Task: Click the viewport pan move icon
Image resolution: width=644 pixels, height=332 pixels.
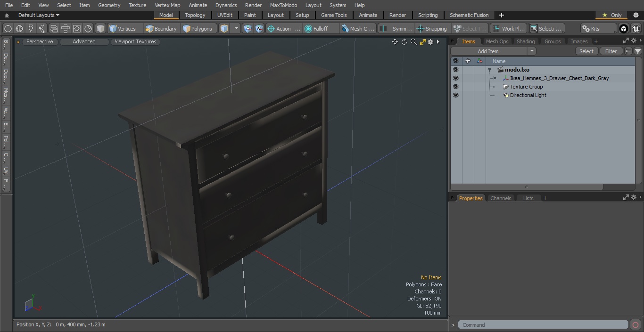Action: 395,42
